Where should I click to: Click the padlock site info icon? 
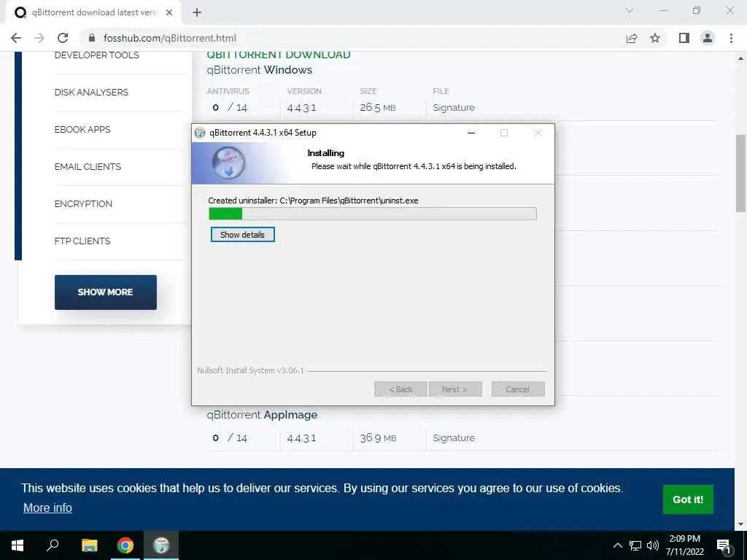92,38
